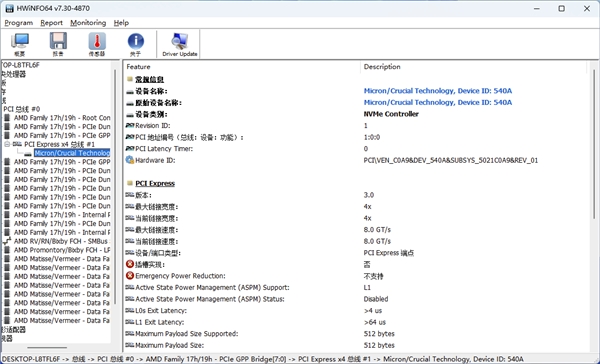600x364 pixels.
Task: Open the Program menu
Action: click(18, 23)
